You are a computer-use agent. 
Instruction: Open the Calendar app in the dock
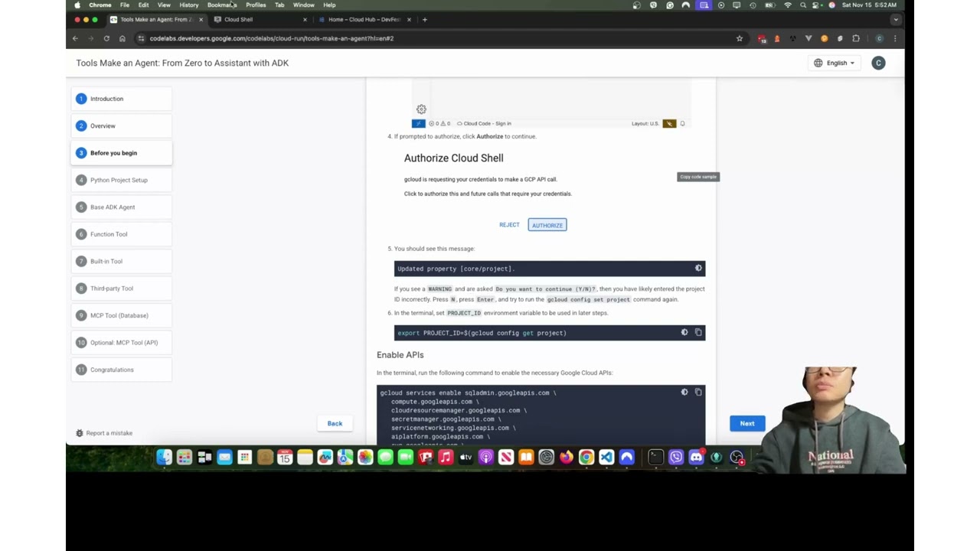coord(285,458)
